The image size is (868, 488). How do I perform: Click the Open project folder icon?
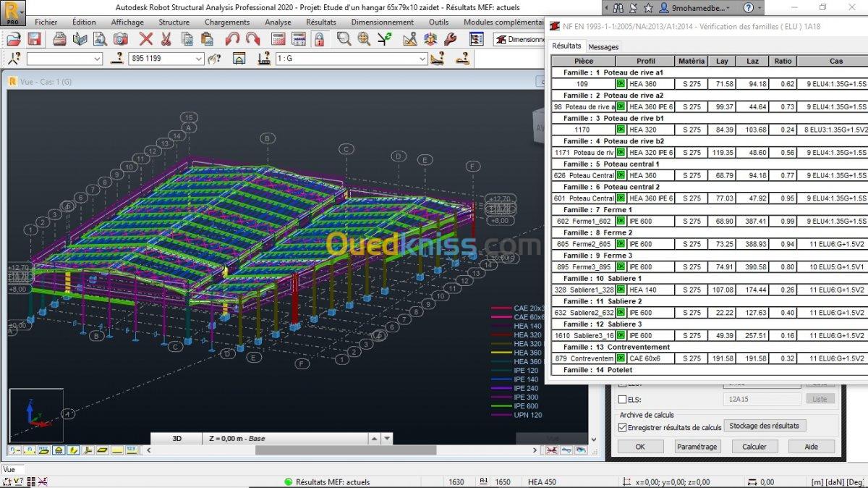[14, 39]
